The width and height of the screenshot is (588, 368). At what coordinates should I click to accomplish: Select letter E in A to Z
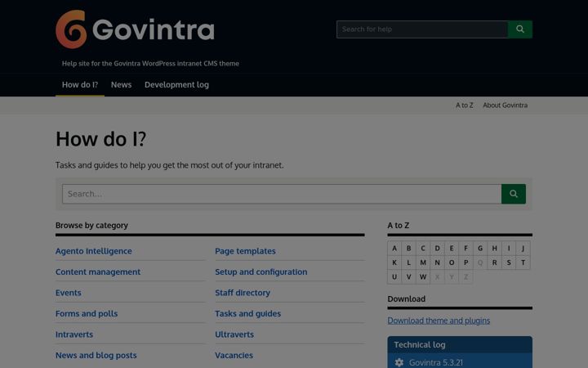pos(452,249)
